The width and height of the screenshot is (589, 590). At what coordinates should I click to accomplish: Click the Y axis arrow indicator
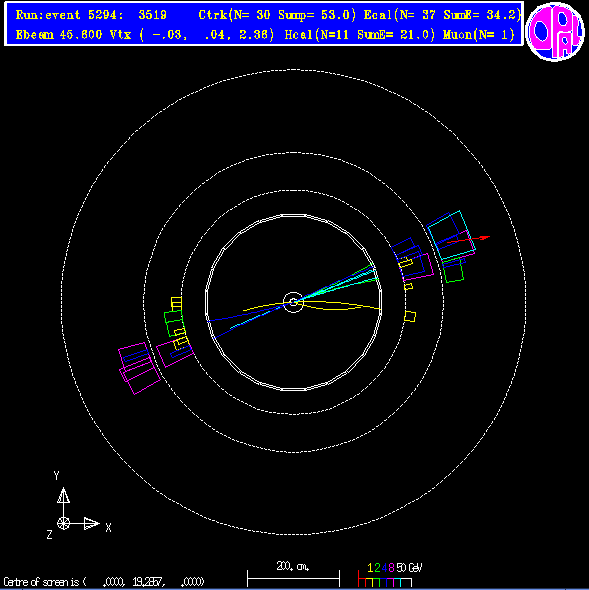[x=63, y=495]
